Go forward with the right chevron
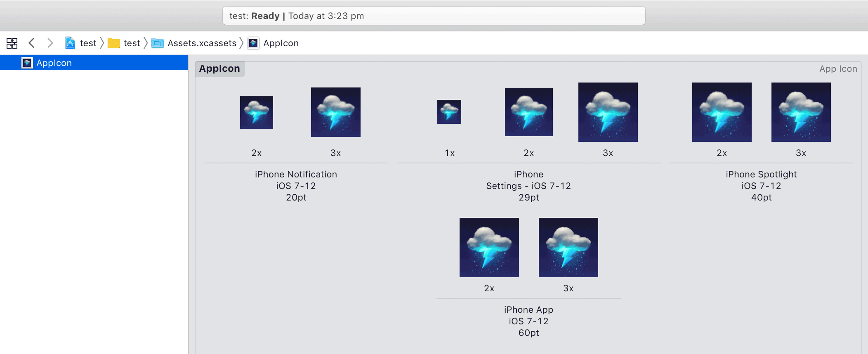 click(50, 43)
